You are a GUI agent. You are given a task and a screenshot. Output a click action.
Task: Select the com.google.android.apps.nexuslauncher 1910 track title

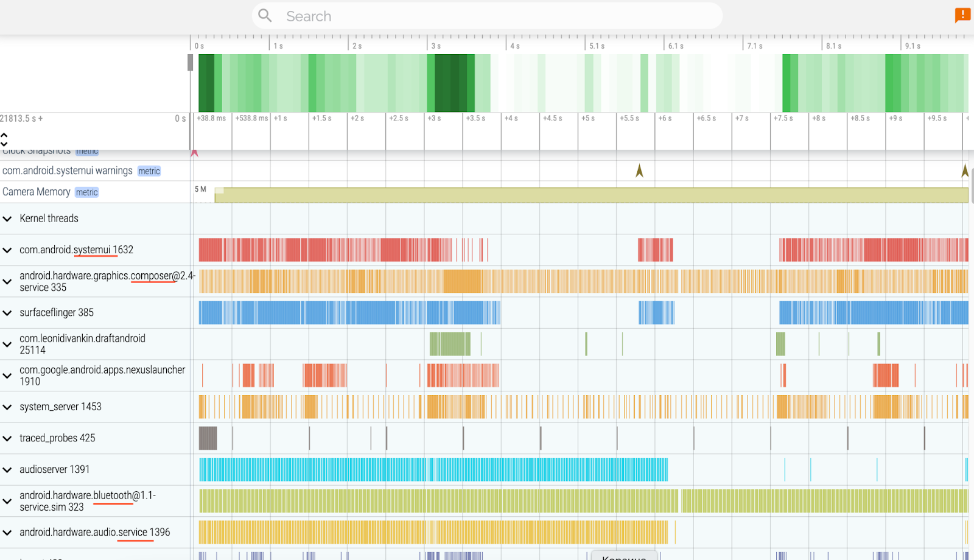(102, 376)
